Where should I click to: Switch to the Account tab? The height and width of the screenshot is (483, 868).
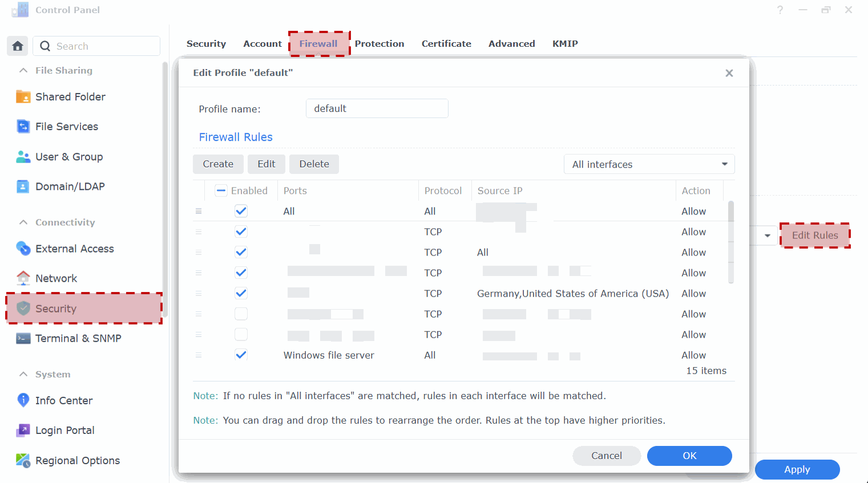[x=263, y=44]
